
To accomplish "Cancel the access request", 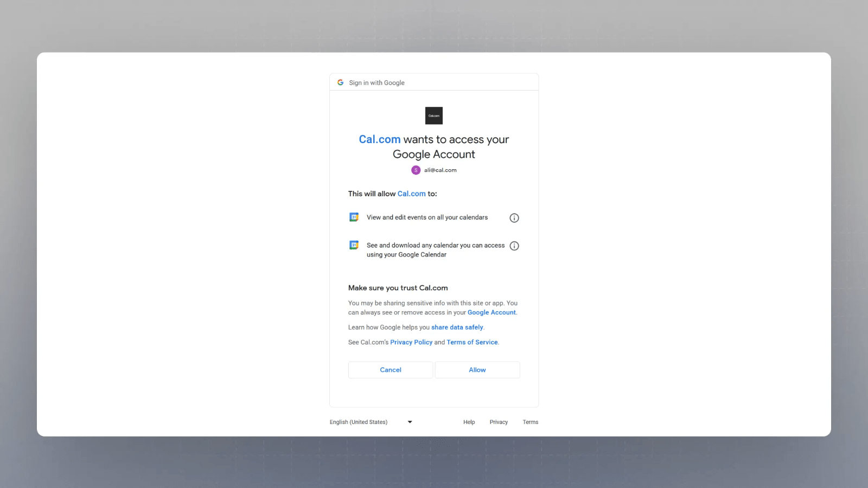I will tap(391, 370).
